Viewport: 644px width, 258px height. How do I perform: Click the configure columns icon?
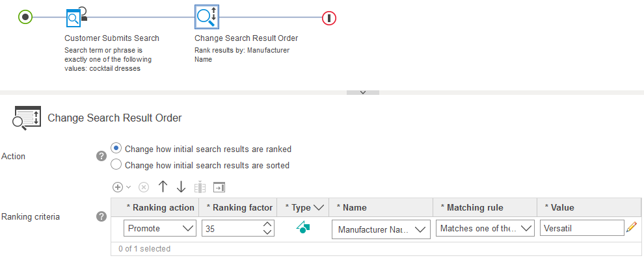point(200,187)
